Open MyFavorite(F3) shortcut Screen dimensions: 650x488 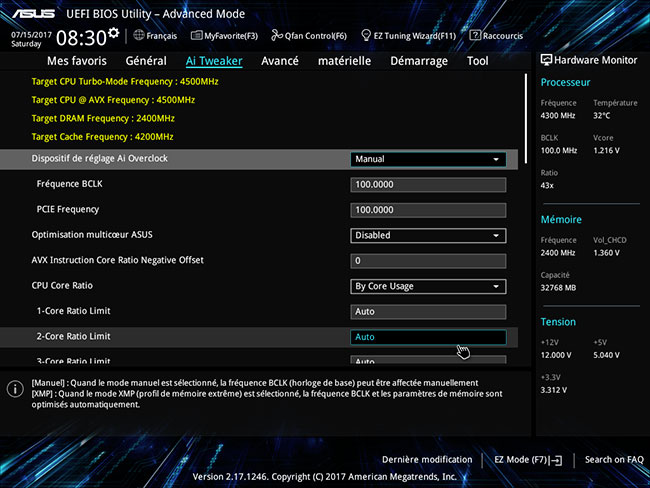coord(223,36)
